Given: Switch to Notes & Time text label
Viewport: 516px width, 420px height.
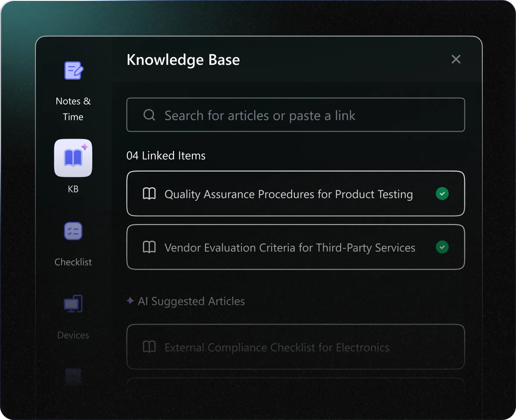Looking at the screenshot, I should pyautogui.click(x=73, y=109).
